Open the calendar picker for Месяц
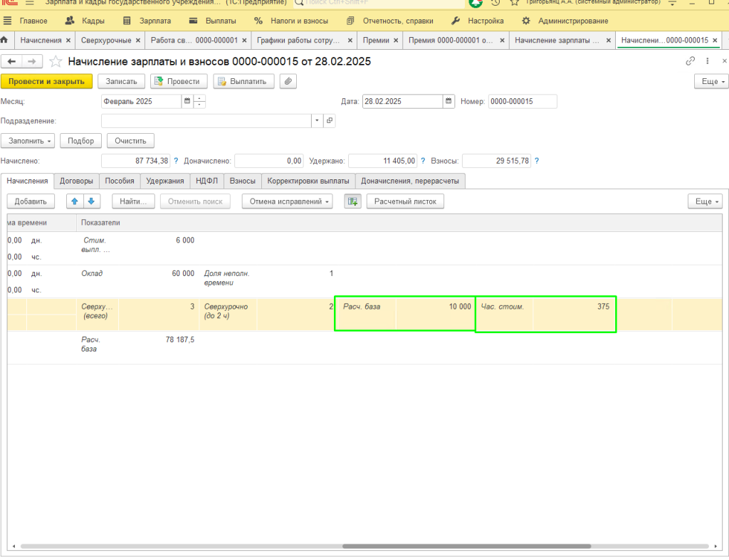 point(187,101)
